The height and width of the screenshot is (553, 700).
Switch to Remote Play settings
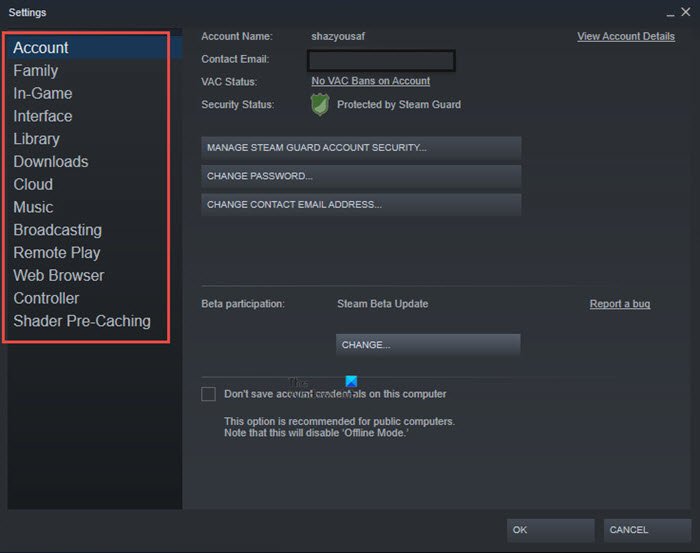[x=57, y=253]
